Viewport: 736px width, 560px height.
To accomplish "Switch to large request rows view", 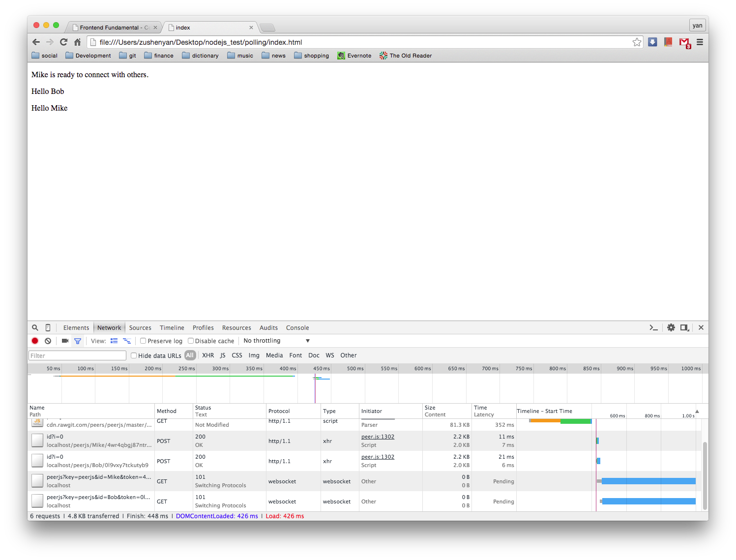I will 114,341.
